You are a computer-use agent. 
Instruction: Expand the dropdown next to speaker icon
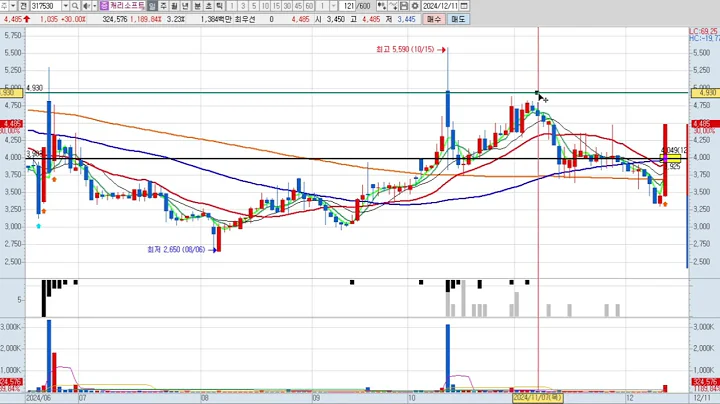pos(95,6)
